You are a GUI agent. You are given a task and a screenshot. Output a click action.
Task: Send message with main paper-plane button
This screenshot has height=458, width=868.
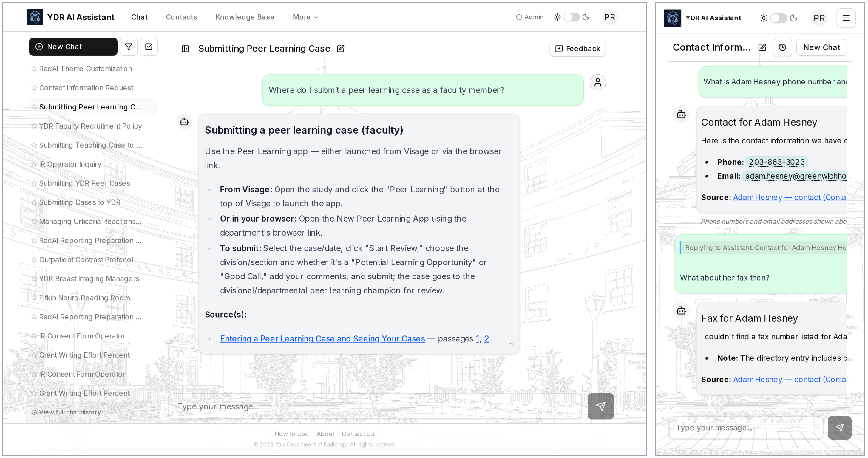click(600, 406)
